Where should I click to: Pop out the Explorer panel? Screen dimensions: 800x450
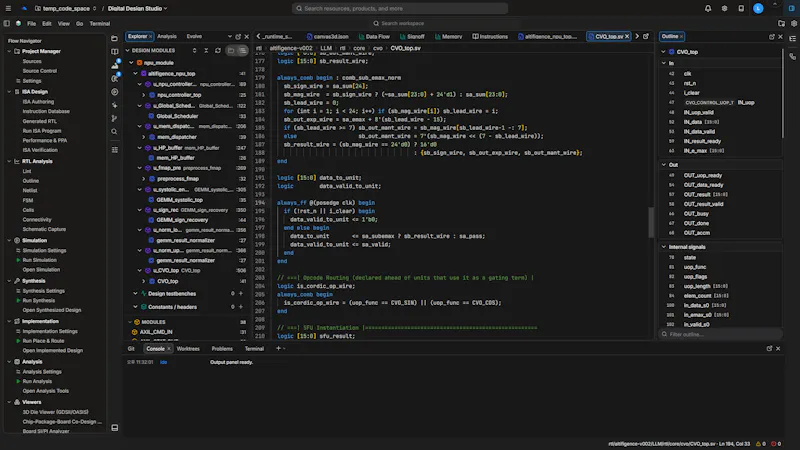(238, 37)
